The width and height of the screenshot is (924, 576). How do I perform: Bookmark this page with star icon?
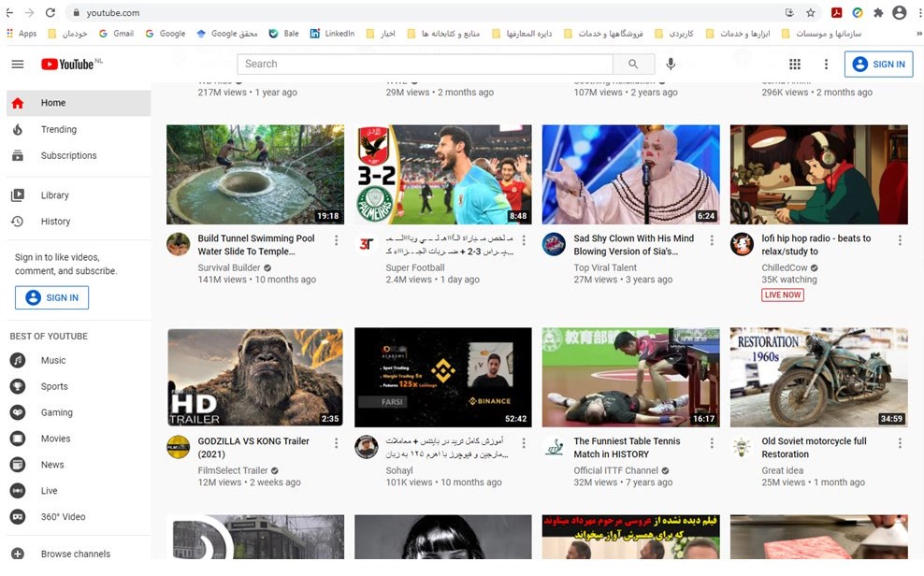click(x=811, y=12)
